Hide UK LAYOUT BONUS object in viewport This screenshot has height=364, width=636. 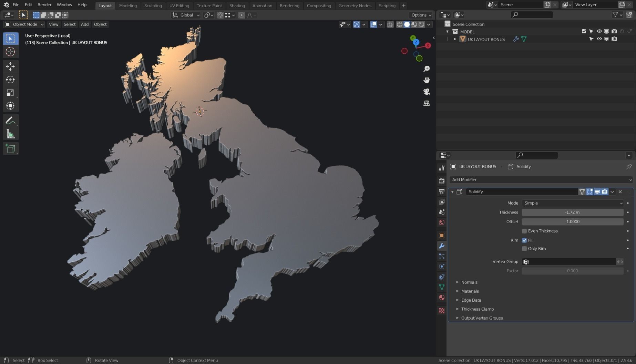pyautogui.click(x=599, y=39)
